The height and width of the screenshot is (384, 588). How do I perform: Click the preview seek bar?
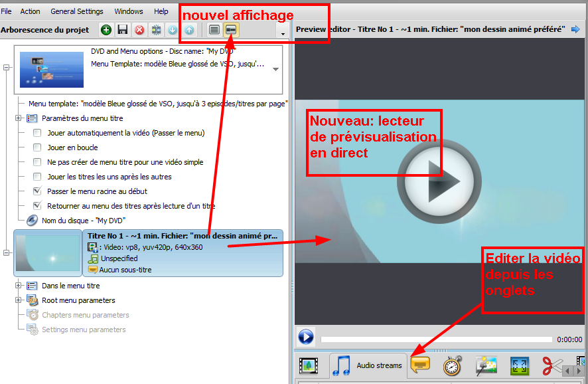[x=437, y=339]
